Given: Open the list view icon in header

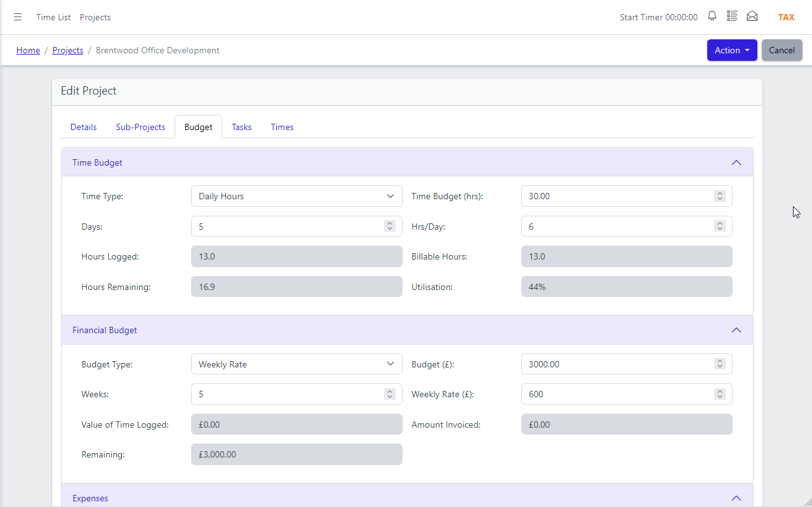Looking at the screenshot, I should click(732, 16).
